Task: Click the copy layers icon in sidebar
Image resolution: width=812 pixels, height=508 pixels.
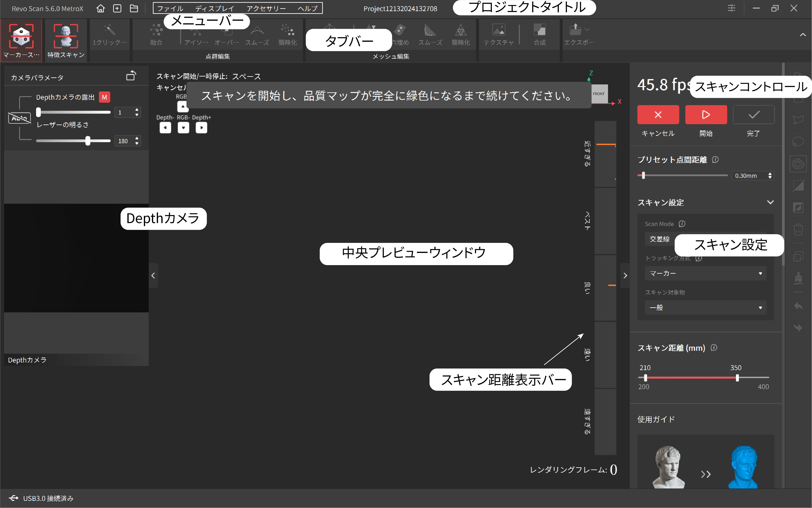Action: pos(798,257)
